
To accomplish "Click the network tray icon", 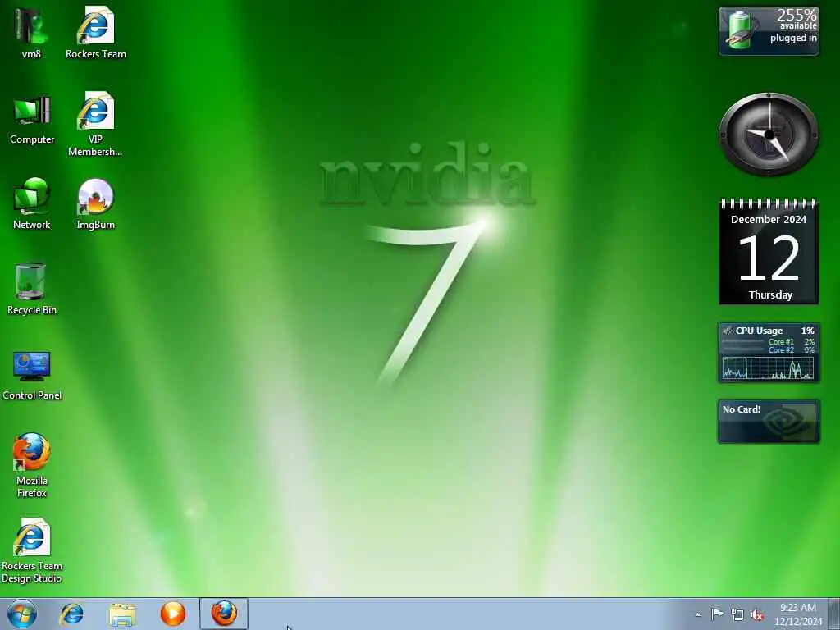I will coord(737,615).
